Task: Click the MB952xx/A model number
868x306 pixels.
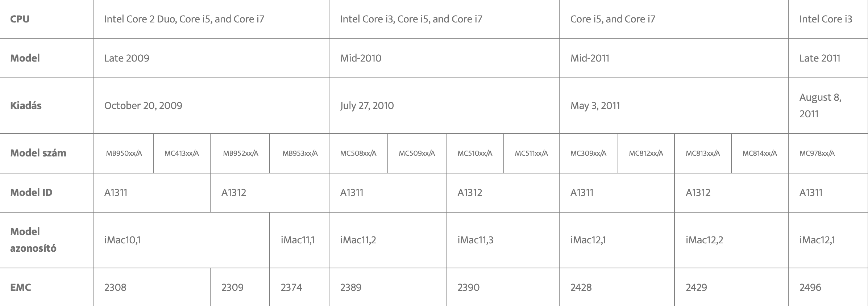Action: coord(241,154)
